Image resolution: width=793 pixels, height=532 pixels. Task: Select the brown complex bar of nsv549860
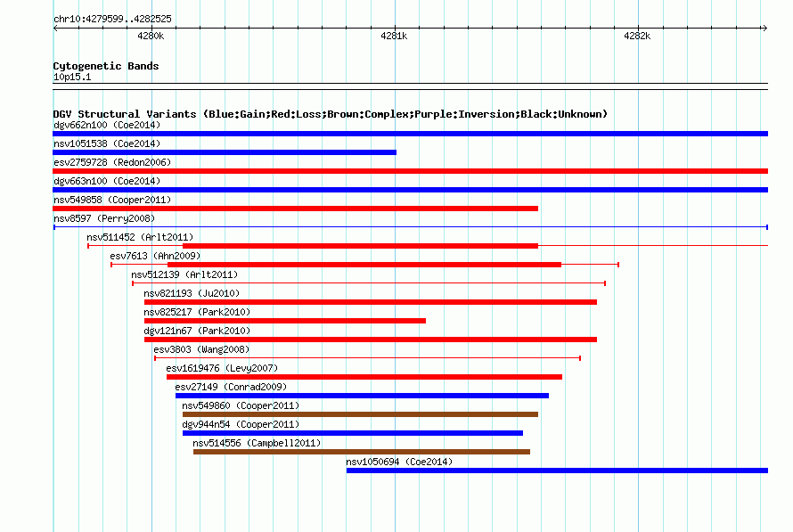pos(360,414)
